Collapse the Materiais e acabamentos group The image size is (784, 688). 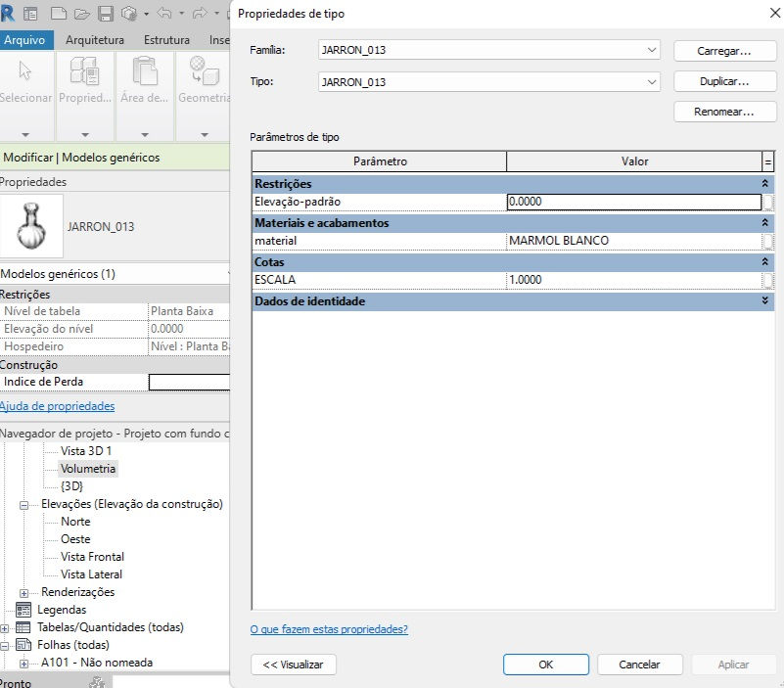[764, 222]
